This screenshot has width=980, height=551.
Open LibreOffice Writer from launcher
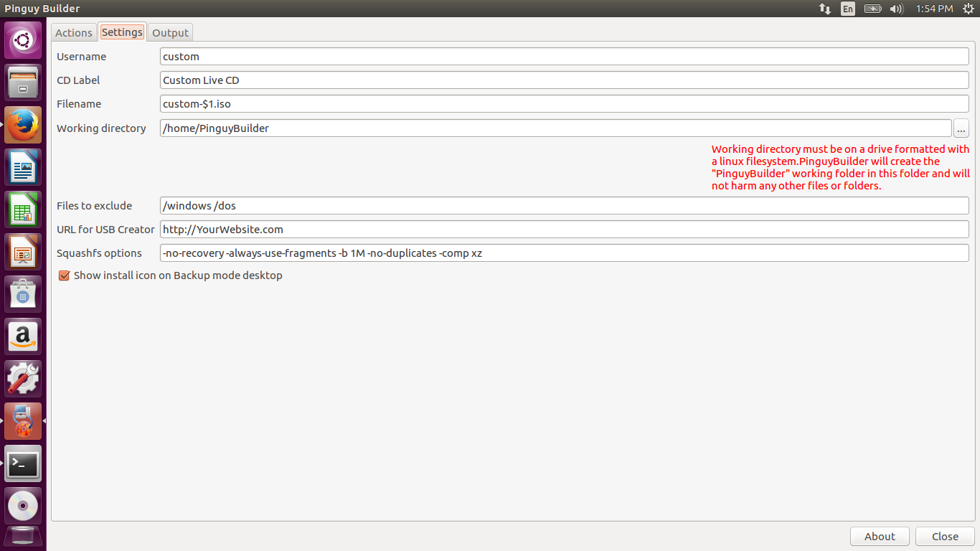tap(23, 167)
